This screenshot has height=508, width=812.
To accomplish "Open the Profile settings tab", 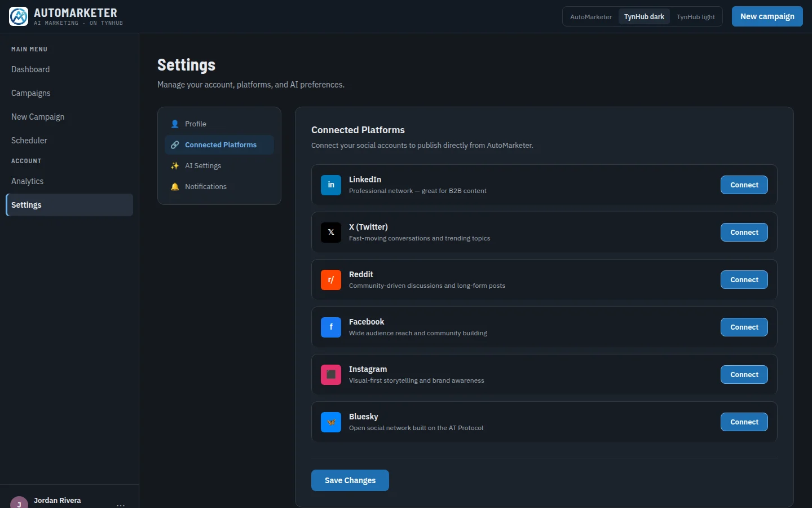I will click(x=219, y=124).
